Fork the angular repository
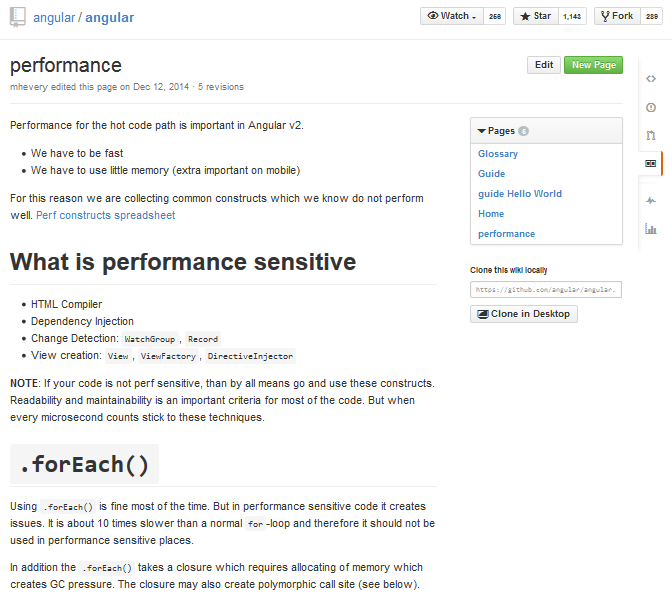This screenshot has height=594, width=672. pos(617,16)
